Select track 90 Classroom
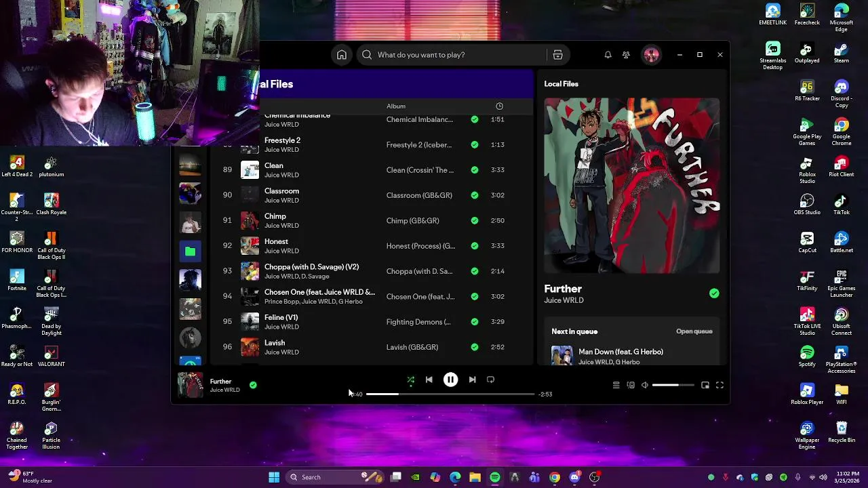This screenshot has height=488, width=868. coord(371,195)
